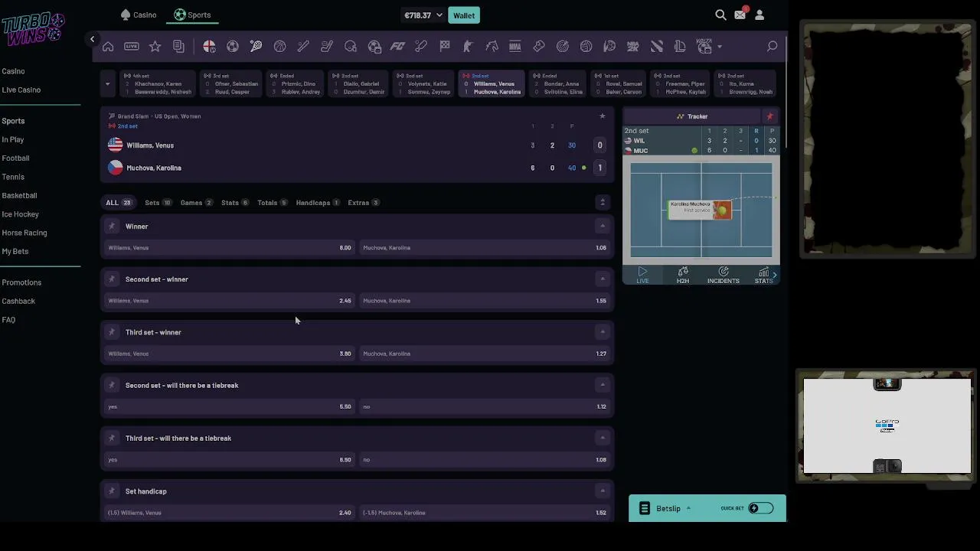The image size is (980, 551).
Task: Open the balance €718.37 dropdown
Action: pyautogui.click(x=423, y=15)
